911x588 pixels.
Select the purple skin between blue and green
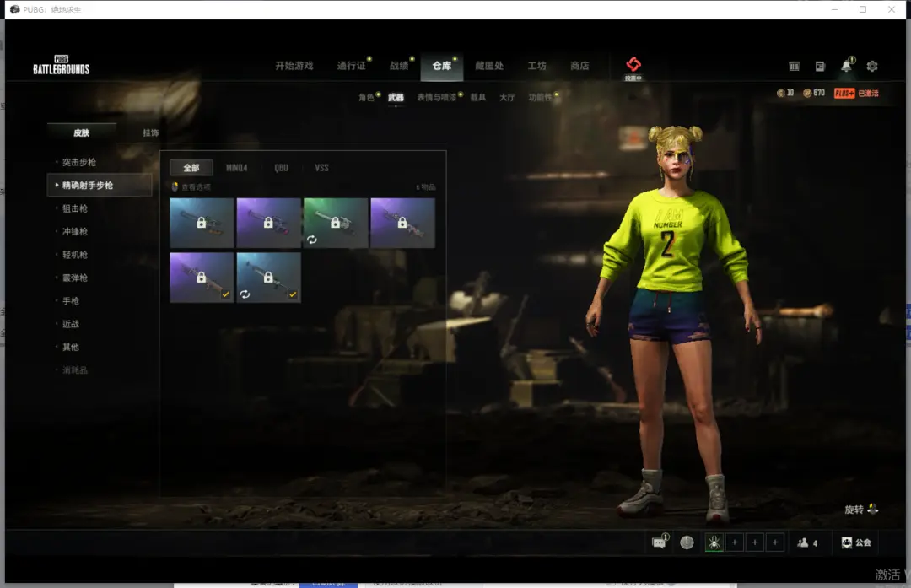tap(268, 223)
